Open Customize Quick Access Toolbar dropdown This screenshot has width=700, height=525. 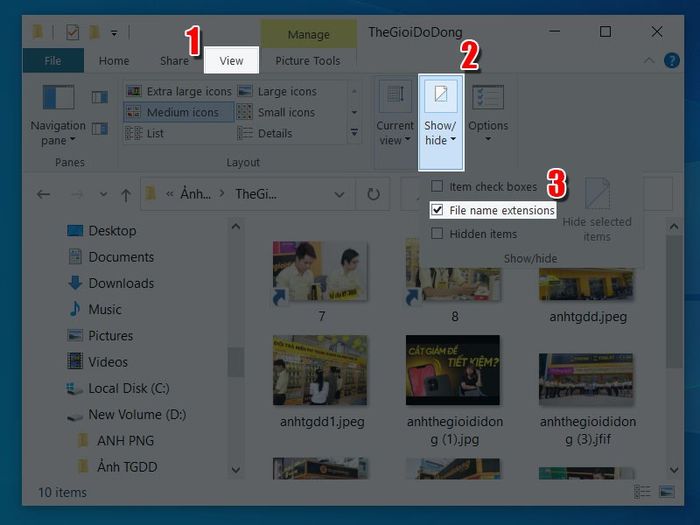coord(114,33)
